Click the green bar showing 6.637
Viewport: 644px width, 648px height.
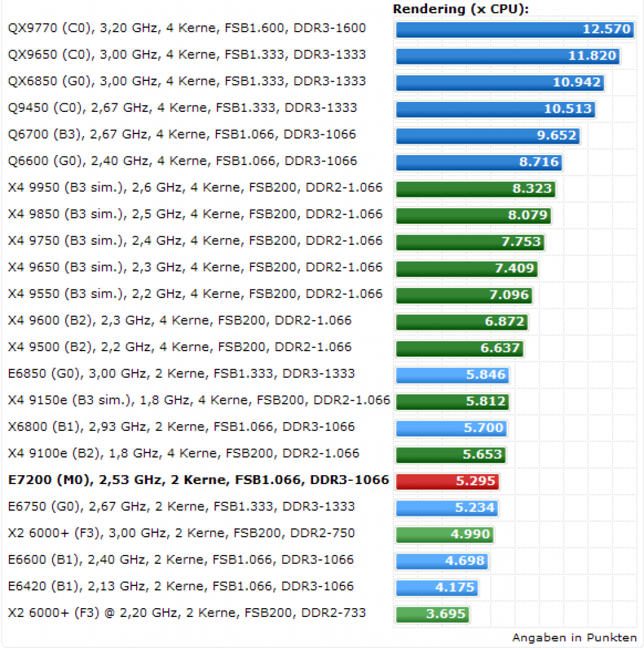[x=460, y=349]
